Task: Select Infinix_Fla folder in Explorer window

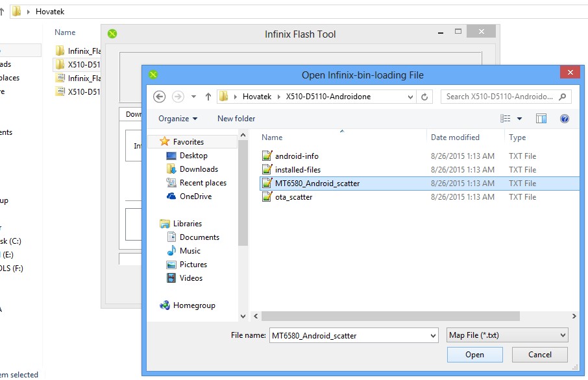Action: [x=78, y=51]
